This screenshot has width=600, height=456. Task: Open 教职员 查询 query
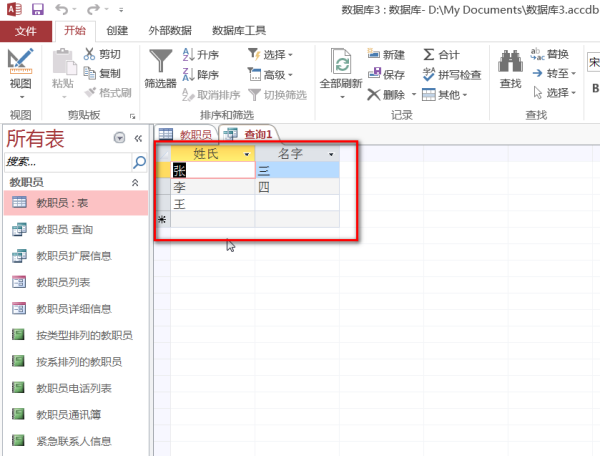point(76,230)
